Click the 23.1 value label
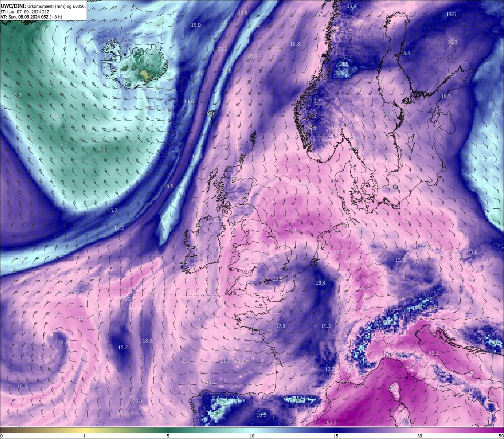Screen dimensions: 504x439 pyautogui.click(x=101, y=425)
